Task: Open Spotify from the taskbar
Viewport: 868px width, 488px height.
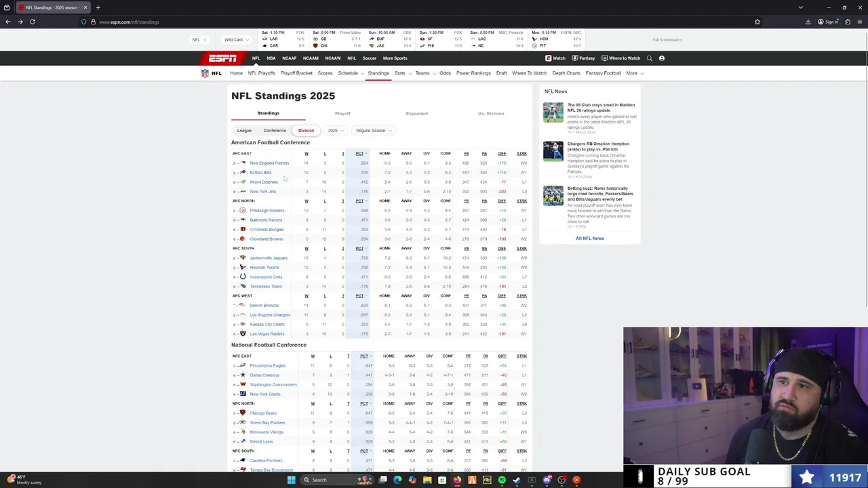Action: click(x=502, y=480)
